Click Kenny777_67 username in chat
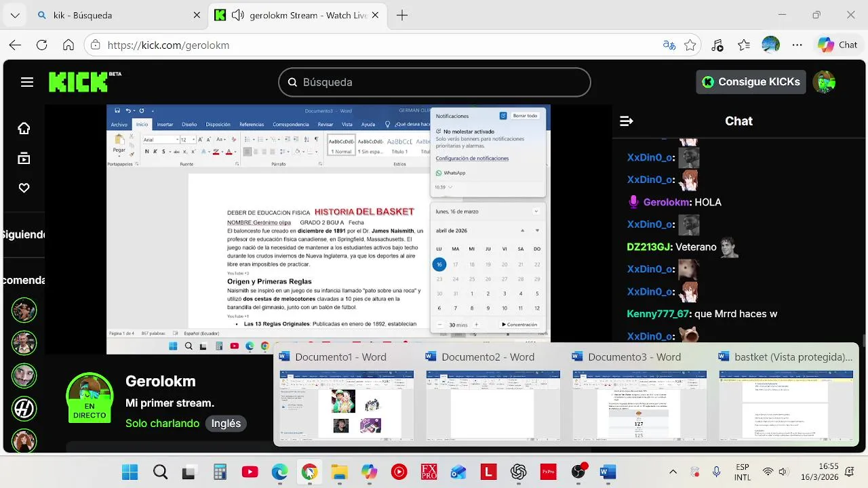The height and width of the screenshot is (488, 868). (658, 314)
